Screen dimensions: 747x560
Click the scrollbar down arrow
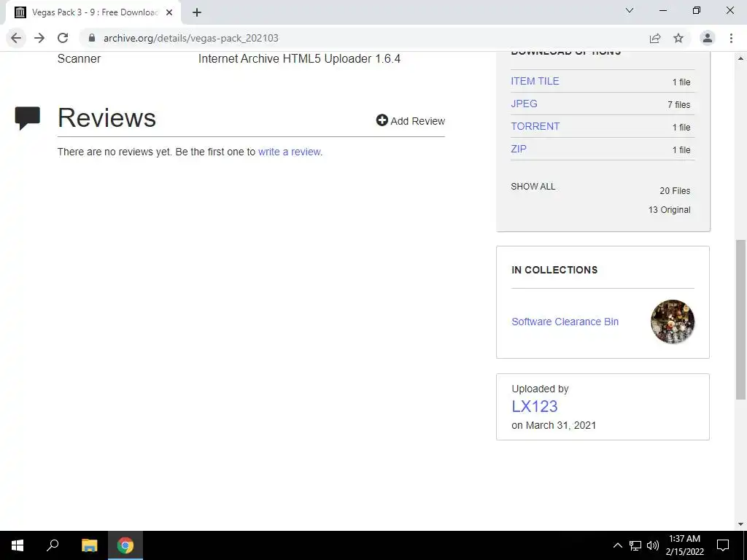coord(740,524)
